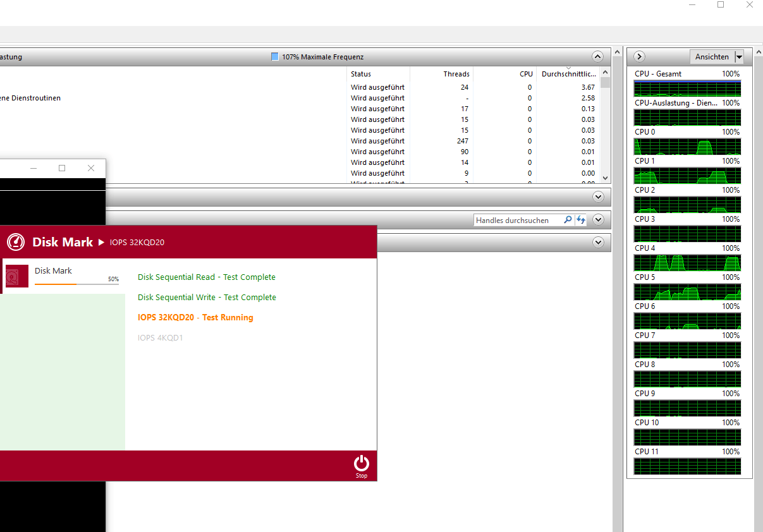763x532 pixels.
Task: Click the pending IOPS 4KQD1 entry
Action: [161, 338]
